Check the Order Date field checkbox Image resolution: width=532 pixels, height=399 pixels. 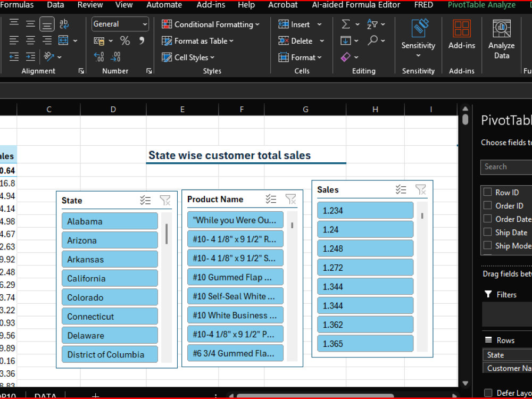[487, 219]
